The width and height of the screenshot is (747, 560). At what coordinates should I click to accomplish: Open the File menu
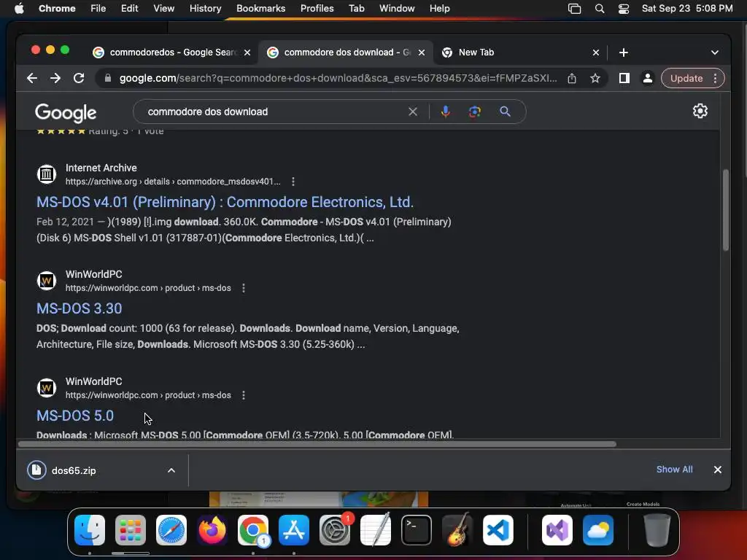click(x=98, y=9)
